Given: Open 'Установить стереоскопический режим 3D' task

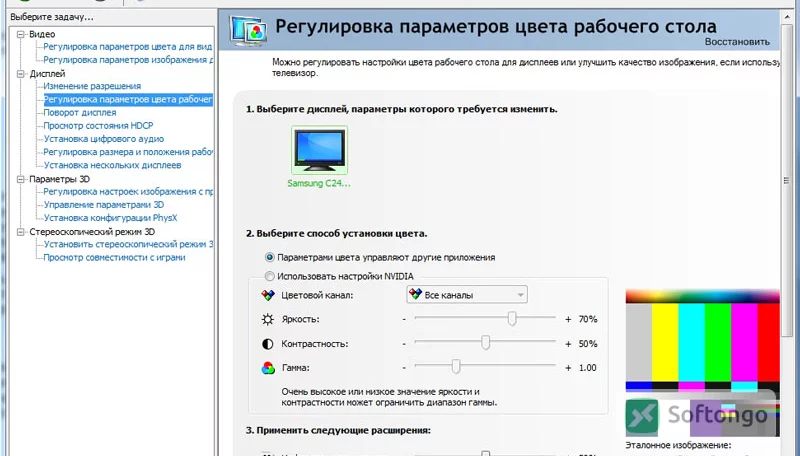Looking at the screenshot, I should pos(128,244).
